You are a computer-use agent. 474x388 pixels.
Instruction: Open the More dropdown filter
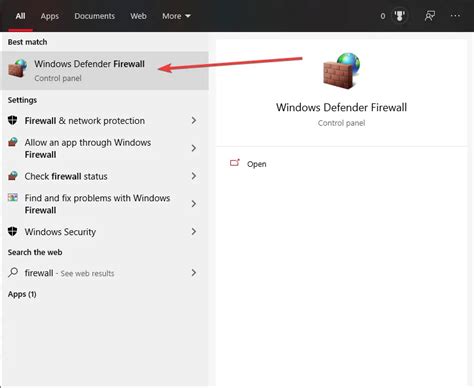coord(176,16)
